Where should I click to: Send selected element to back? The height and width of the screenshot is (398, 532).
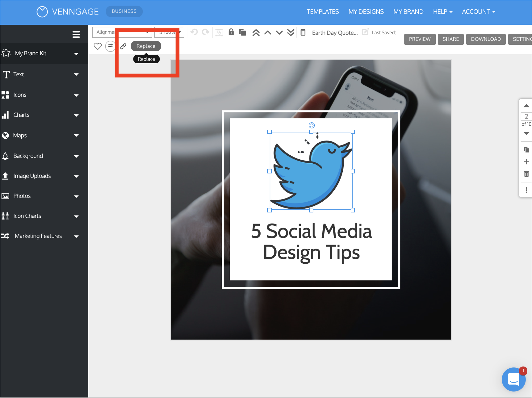point(291,32)
